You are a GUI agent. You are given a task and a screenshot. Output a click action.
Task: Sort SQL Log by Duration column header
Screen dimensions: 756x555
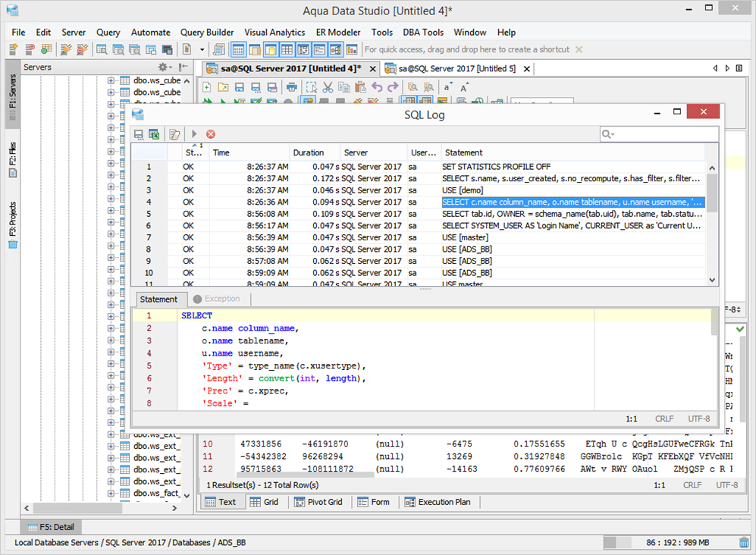click(309, 152)
